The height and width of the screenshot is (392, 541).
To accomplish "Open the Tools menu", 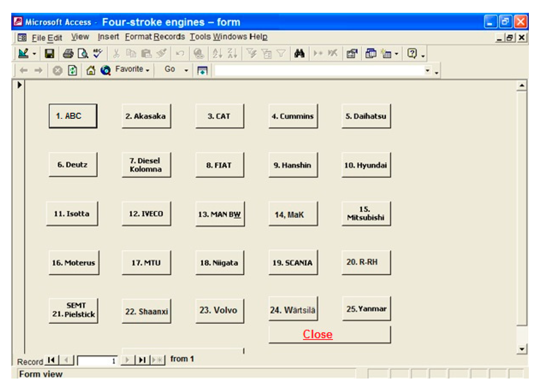I will [200, 37].
